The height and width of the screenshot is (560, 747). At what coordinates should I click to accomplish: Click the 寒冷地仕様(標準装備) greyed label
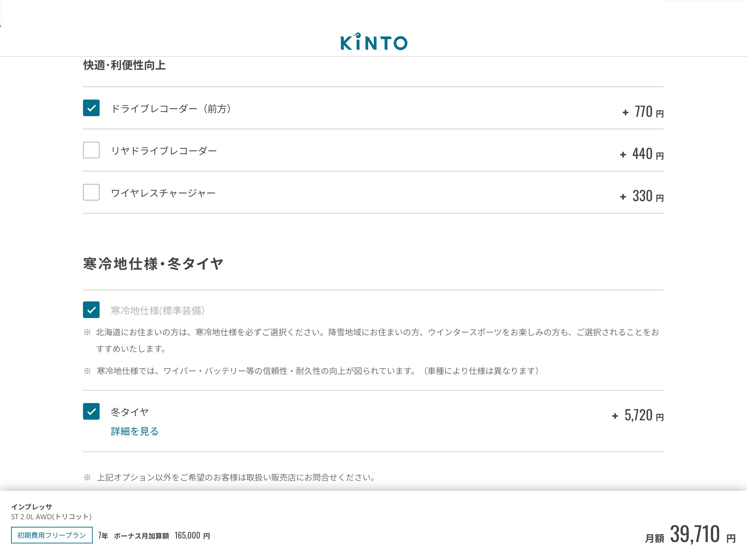[x=158, y=310]
